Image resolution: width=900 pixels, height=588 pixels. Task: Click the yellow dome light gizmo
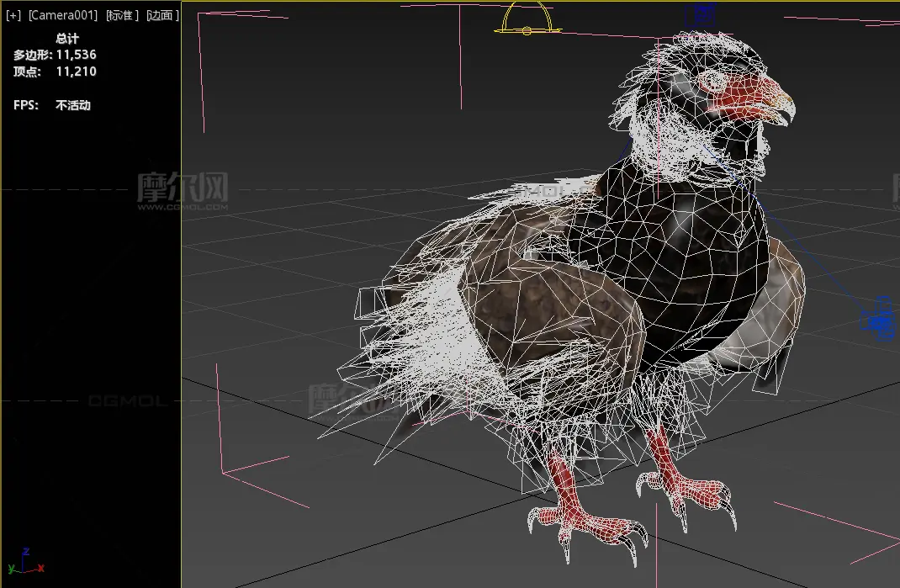tap(527, 20)
